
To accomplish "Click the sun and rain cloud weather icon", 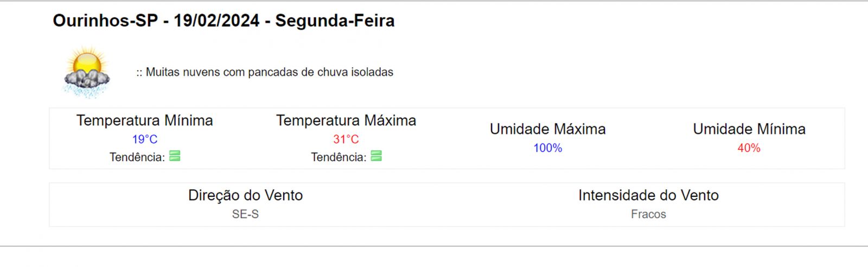I will coord(87,72).
